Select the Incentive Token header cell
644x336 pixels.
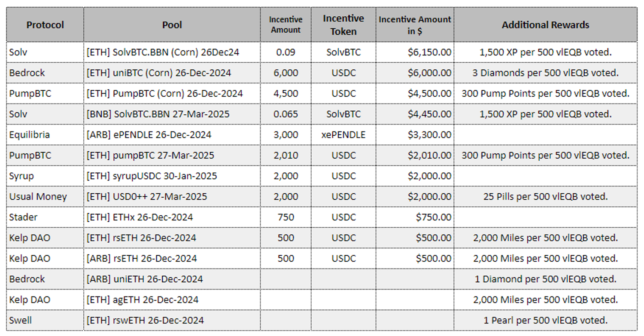click(343, 25)
